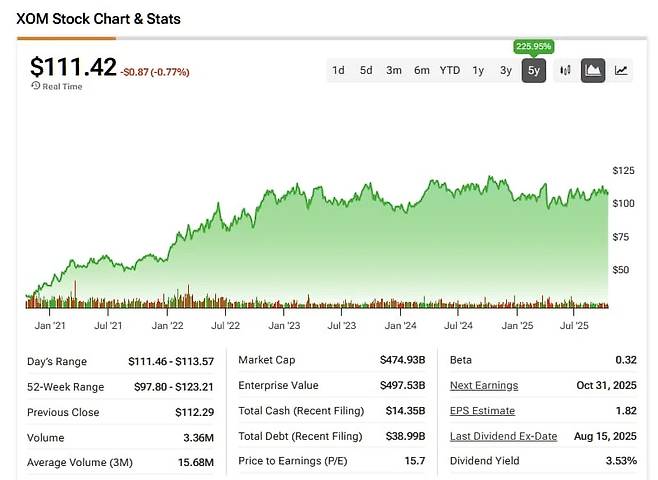Click the XOM Stock Chart & Stats heading
The width and height of the screenshot is (658, 480).
pos(99,19)
